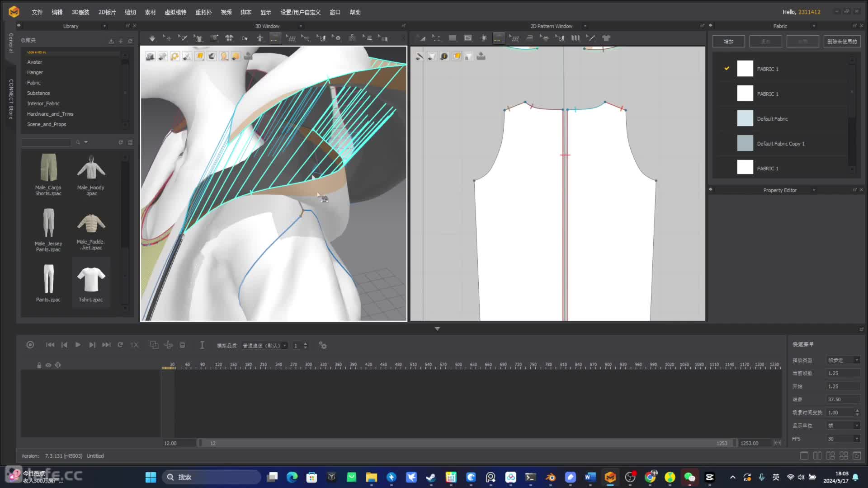Open the FPS 30 dropdown

tap(843, 439)
